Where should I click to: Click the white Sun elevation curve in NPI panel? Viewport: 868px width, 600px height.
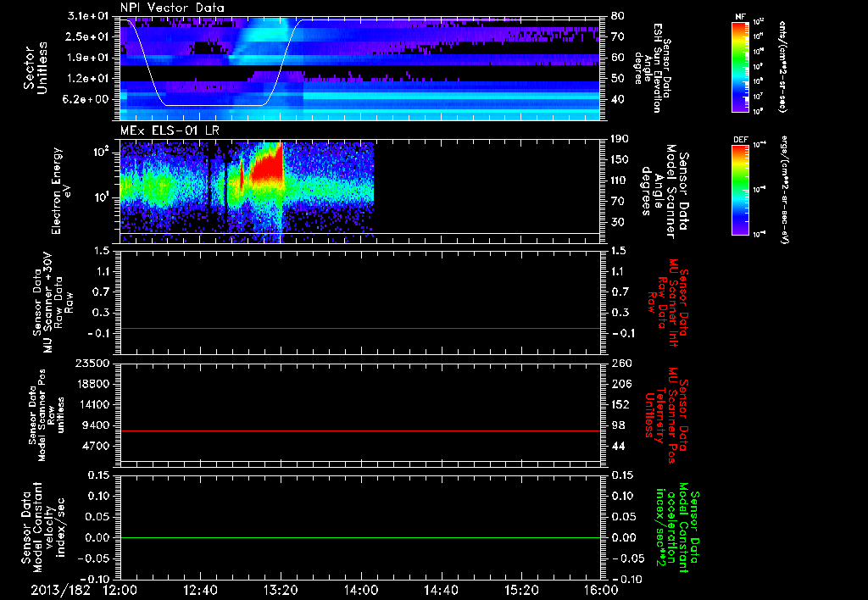click(214, 105)
